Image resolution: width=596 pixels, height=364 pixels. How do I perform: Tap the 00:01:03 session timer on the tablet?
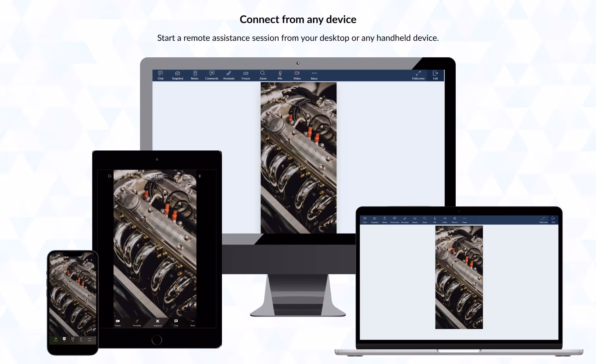tap(155, 176)
